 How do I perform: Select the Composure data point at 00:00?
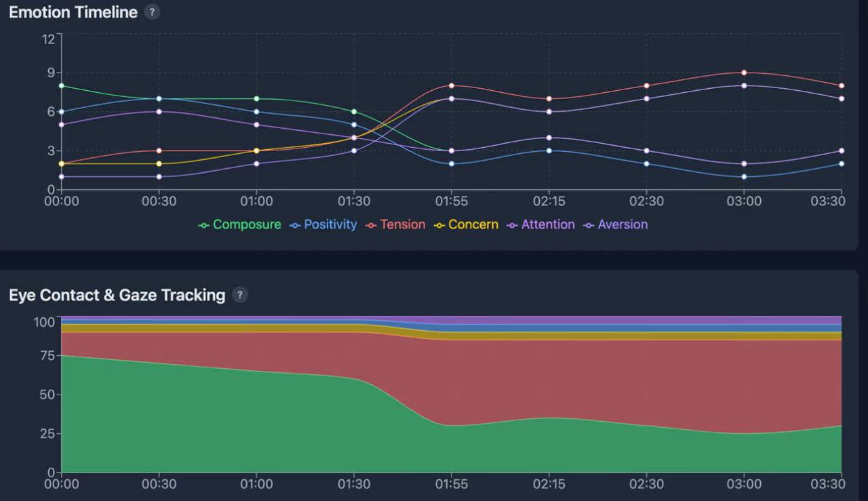62,86
